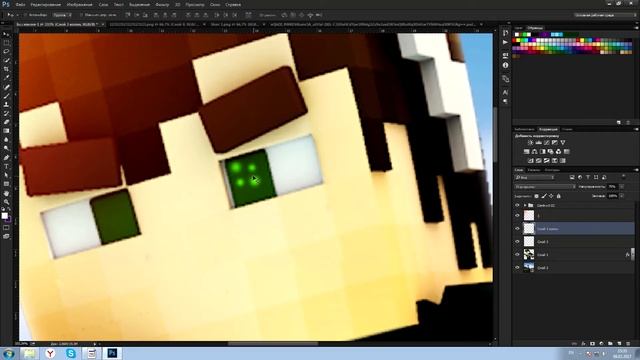Open the Fill slider dropdown arrow
640x360 pixels.
tap(622, 196)
